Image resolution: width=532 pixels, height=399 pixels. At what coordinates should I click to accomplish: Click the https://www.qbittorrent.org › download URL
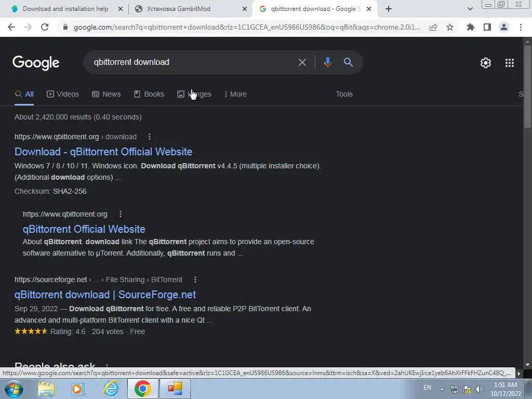pyautogui.click(x=76, y=137)
